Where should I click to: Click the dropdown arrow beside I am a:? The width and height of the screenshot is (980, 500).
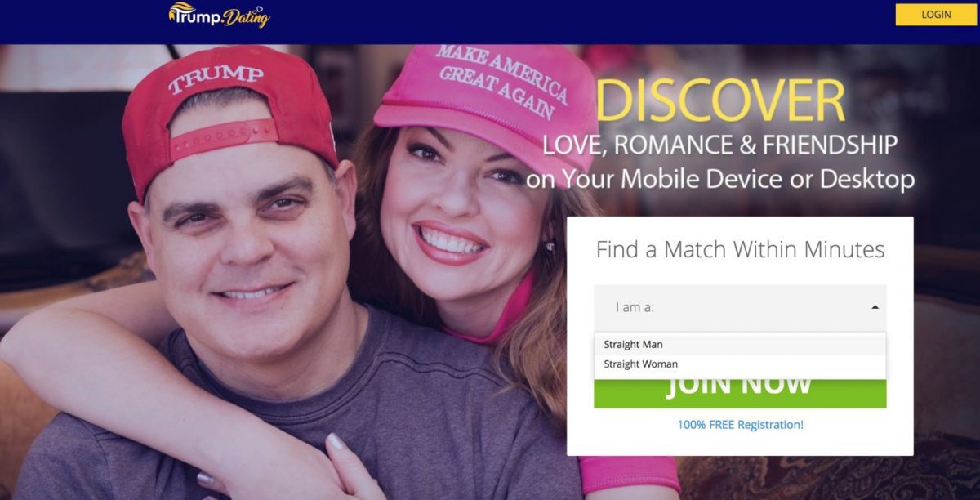point(875,308)
